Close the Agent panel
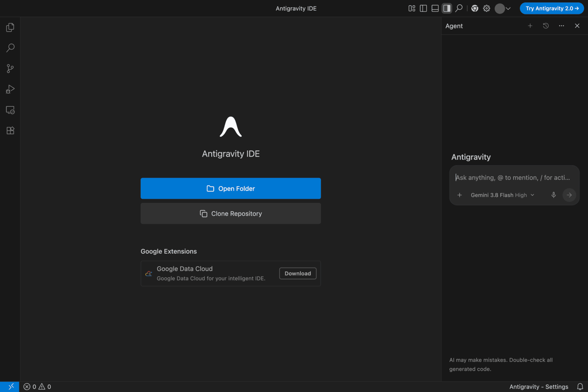The width and height of the screenshot is (588, 392). 577,26
